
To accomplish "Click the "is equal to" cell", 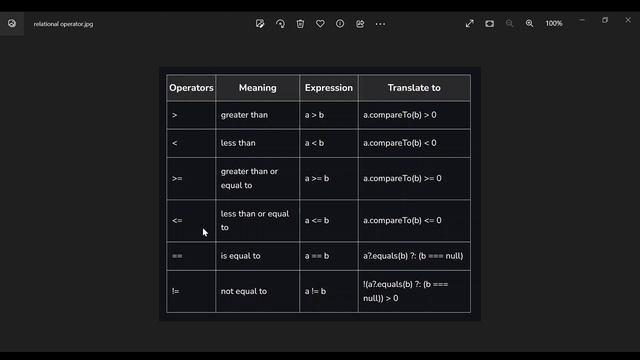I will (258, 256).
